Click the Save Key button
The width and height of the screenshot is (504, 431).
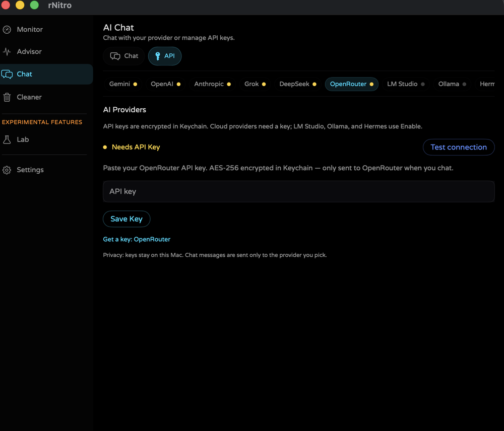127,219
